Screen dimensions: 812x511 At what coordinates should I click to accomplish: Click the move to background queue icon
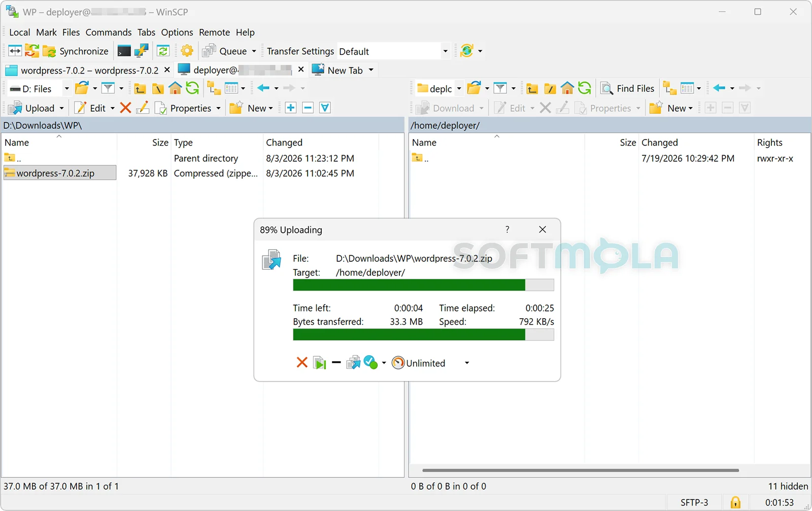pos(353,362)
